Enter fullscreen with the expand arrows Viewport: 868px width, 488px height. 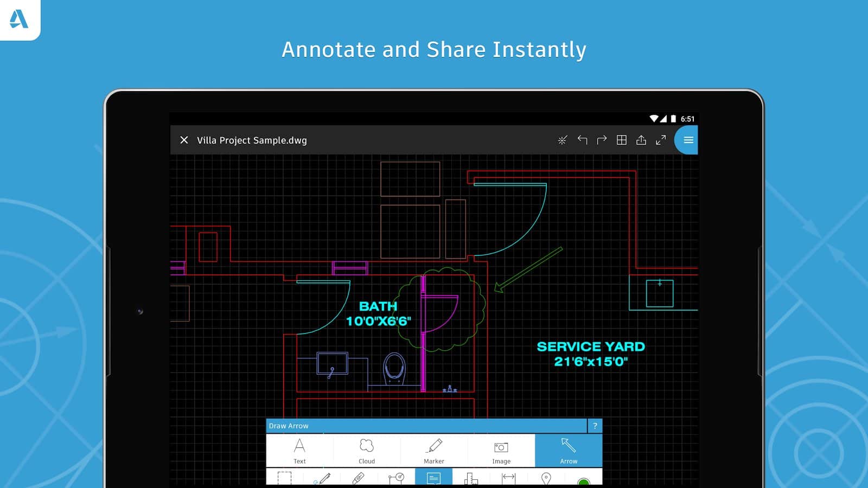tap(661, 140)
